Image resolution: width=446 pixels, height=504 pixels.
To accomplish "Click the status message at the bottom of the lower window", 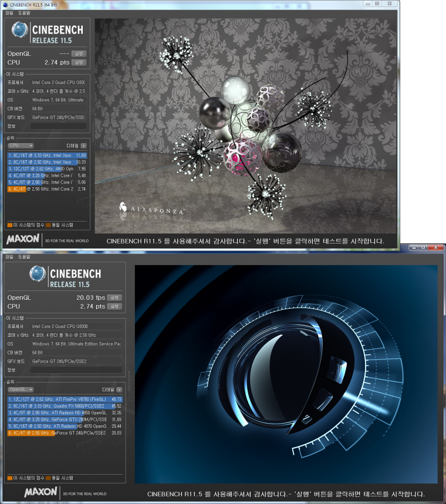I will (286, 494).
